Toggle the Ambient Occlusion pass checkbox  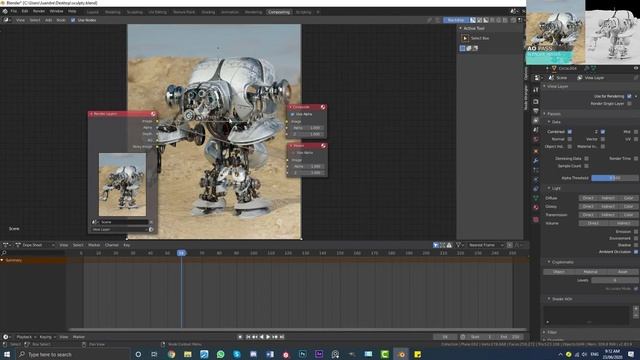pos(636,252)
